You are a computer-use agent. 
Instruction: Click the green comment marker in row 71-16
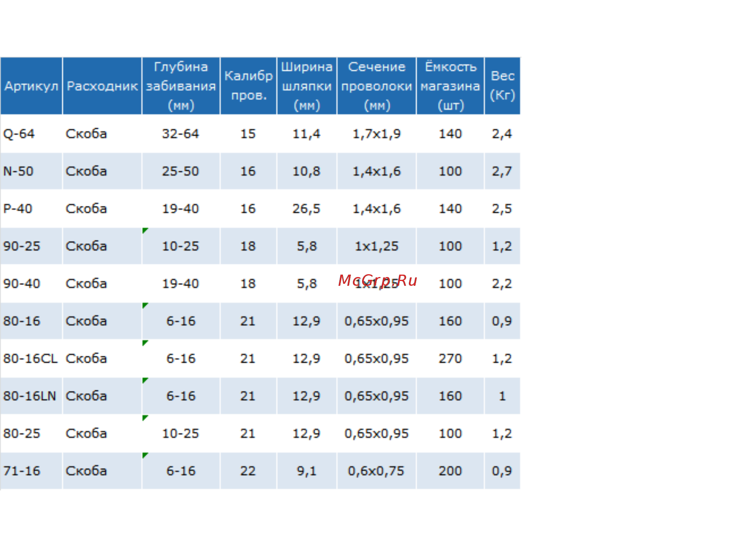[145, 455]
